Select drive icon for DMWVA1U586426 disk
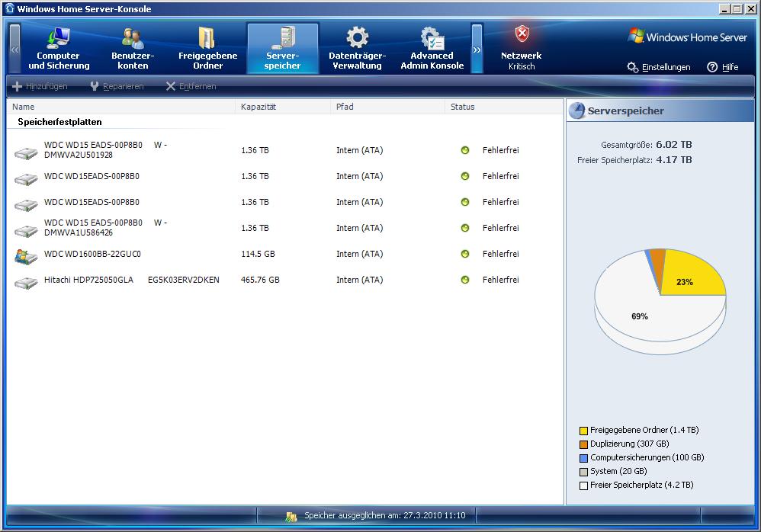The height and width of the screenshot is (532, 761). click(x=26, y=231)
